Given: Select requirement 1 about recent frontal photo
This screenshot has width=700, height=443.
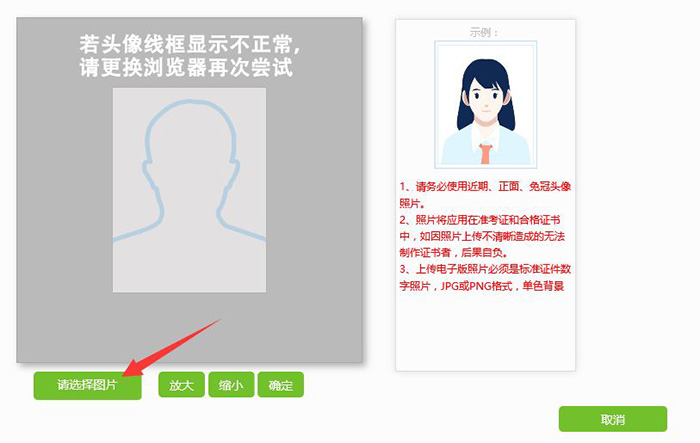Looking at the screenshot, I should 485,195.
